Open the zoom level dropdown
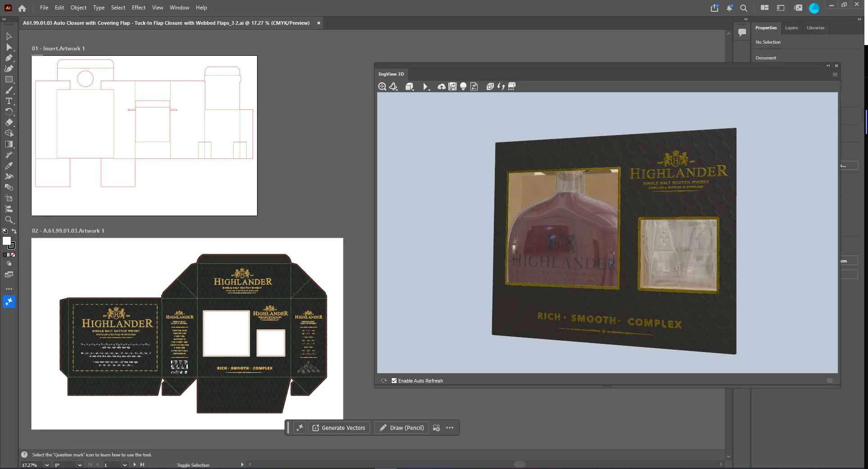The width and height of the screenshot is (868, 469). pyautogui.click(x=46, y=465)
